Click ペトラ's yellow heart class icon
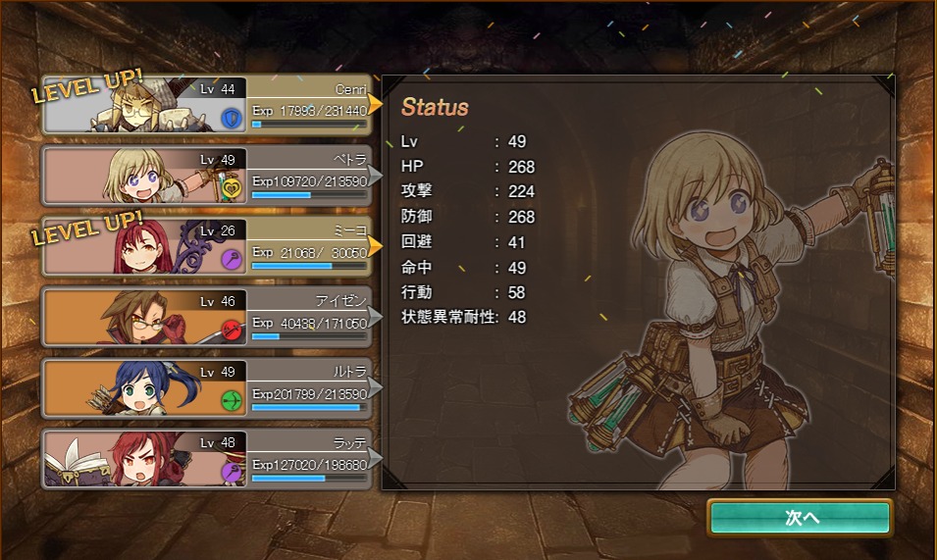Viewport: 937px width, 560px height. click(232, 188)
